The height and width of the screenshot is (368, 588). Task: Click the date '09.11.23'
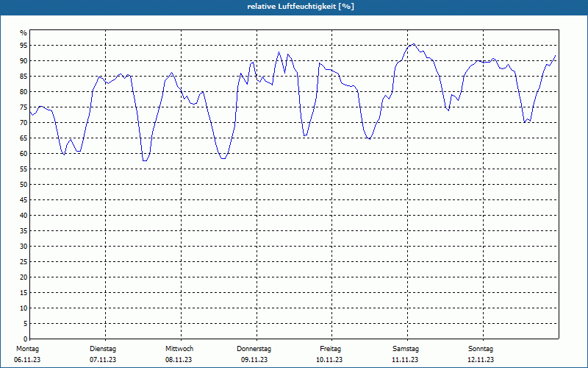[x=254, y=360]
